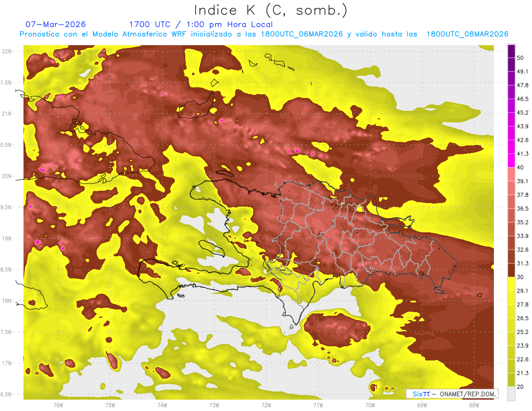This screenshot has width=532, height=411.
Task: Pick the light gray swatch below 20
Action: coord(511,394)
